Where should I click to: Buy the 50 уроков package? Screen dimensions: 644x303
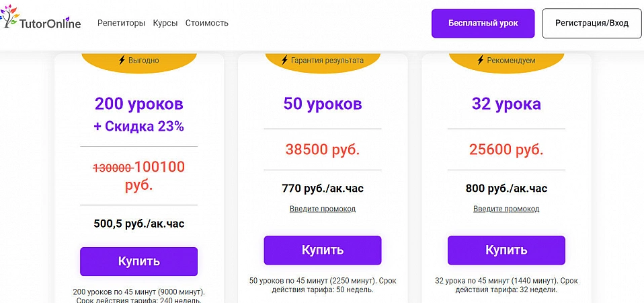tap(323, 250)
